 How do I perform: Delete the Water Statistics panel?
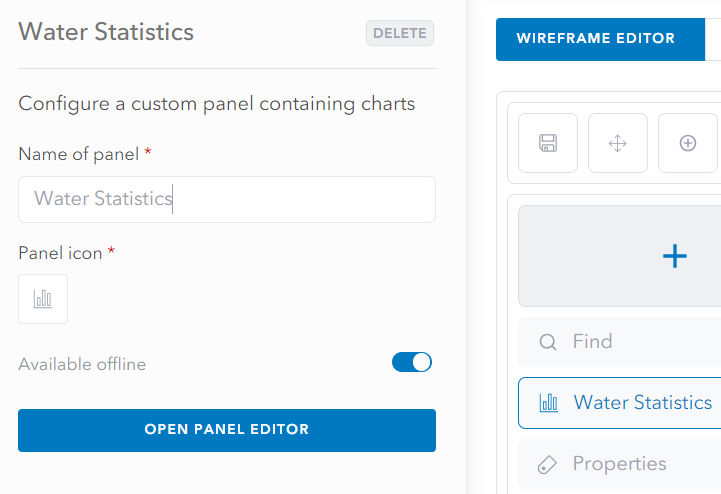point(400,33)
